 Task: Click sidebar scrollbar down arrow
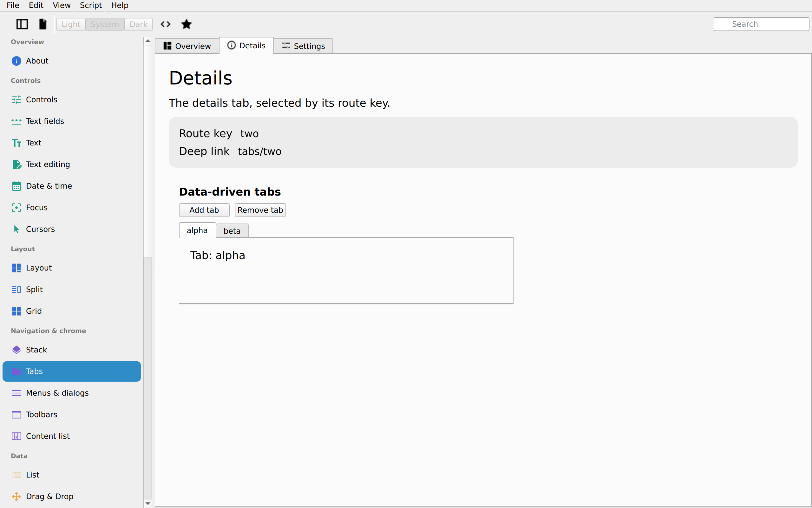pyautogui.click(x=147, y=503)
